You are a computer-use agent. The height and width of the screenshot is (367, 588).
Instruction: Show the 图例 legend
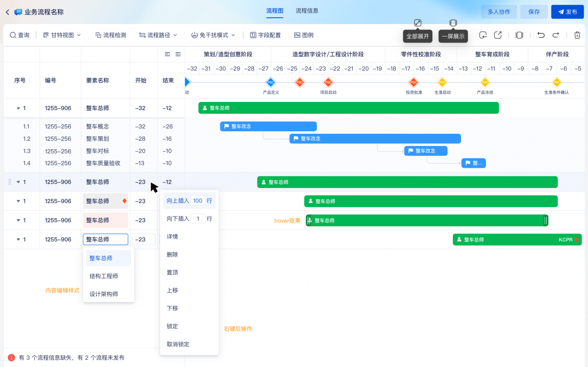303,35
